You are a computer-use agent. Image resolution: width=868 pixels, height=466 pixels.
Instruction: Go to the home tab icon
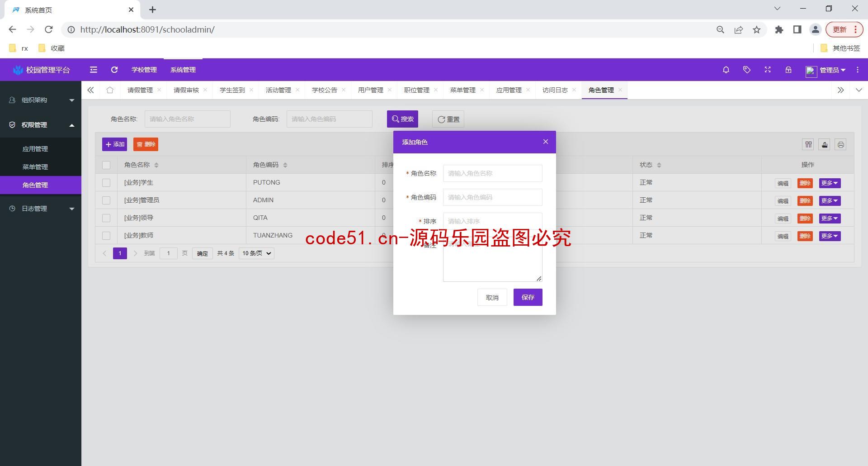[110, 90]
